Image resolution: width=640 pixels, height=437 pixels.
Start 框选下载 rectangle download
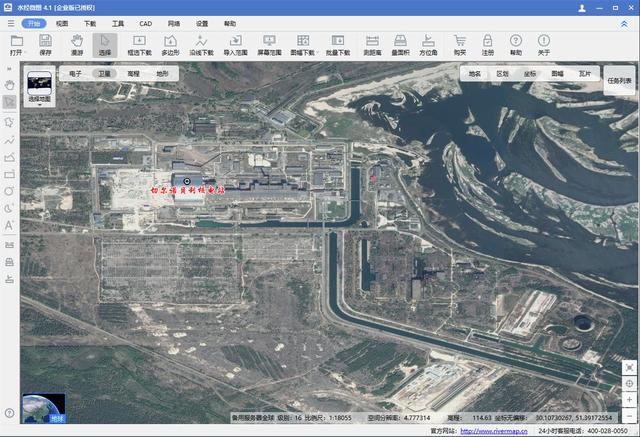[x=140, y=45]
